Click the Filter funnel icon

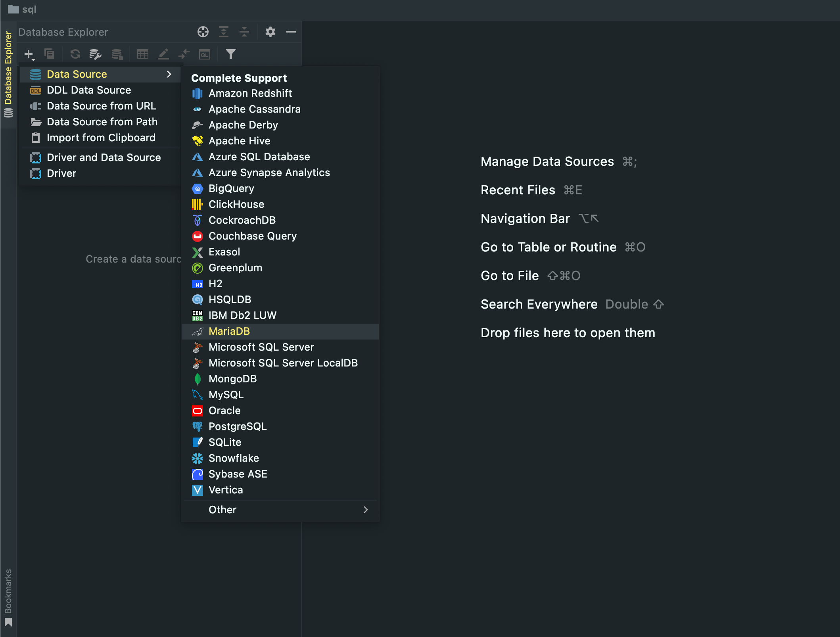point(230,54)
